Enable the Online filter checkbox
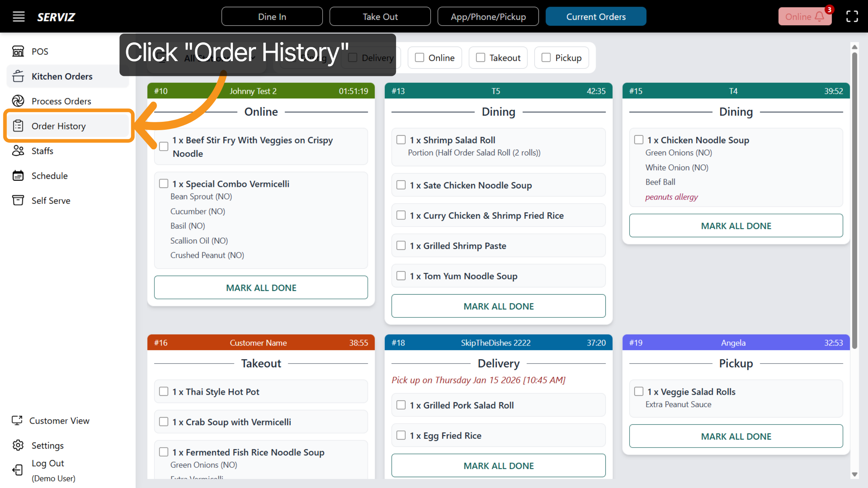 click(x=419, y=57)
